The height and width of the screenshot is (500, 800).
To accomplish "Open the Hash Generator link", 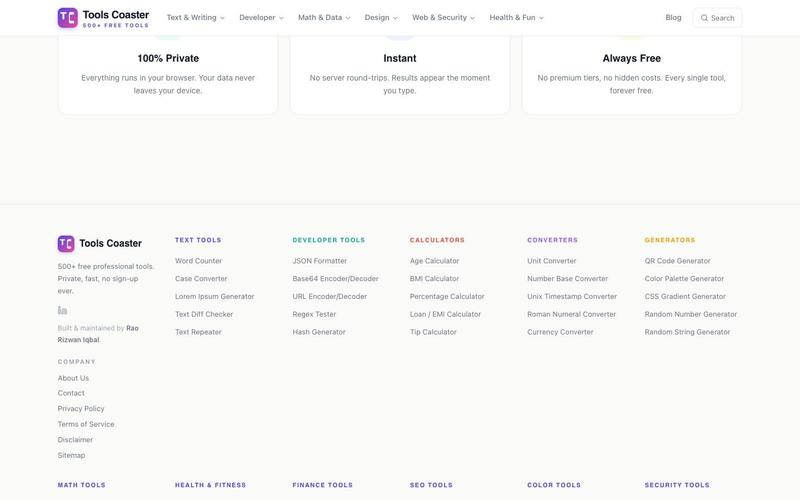I will click(x=319, y=332).
